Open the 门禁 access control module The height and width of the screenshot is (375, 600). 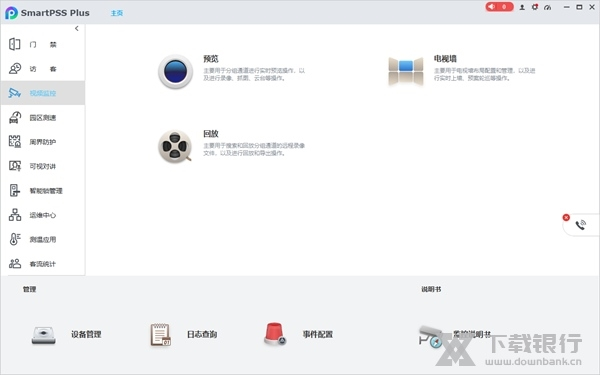click(43, 44)
